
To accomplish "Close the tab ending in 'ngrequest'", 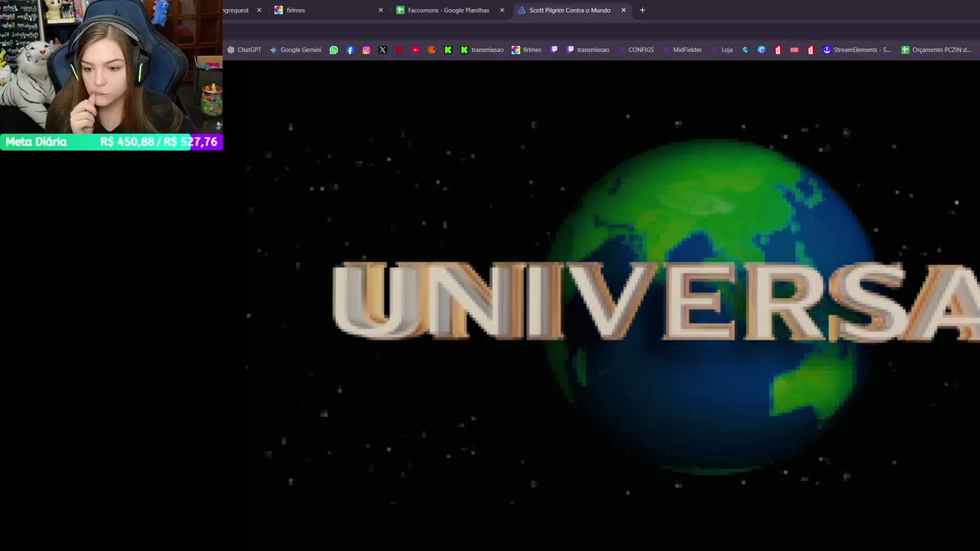I will click(x=259, y=10).
